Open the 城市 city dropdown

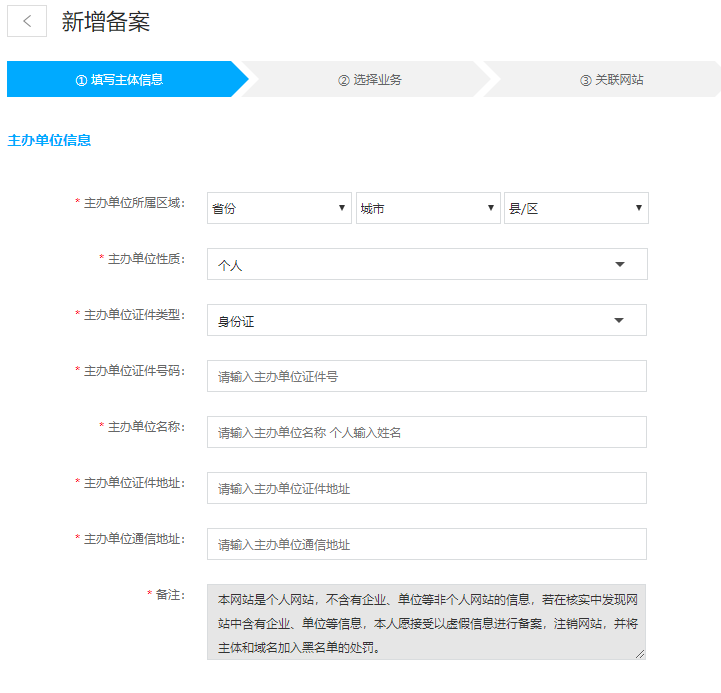pos(427,208)
